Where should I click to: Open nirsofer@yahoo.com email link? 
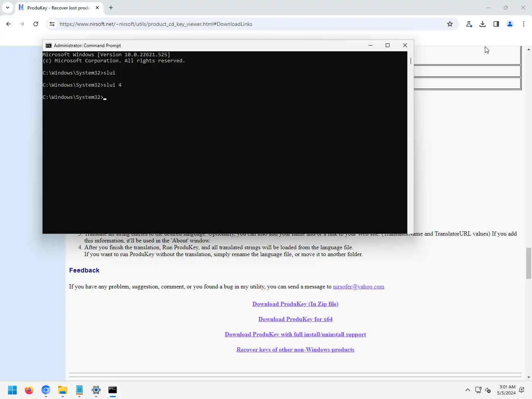point(358,287)
